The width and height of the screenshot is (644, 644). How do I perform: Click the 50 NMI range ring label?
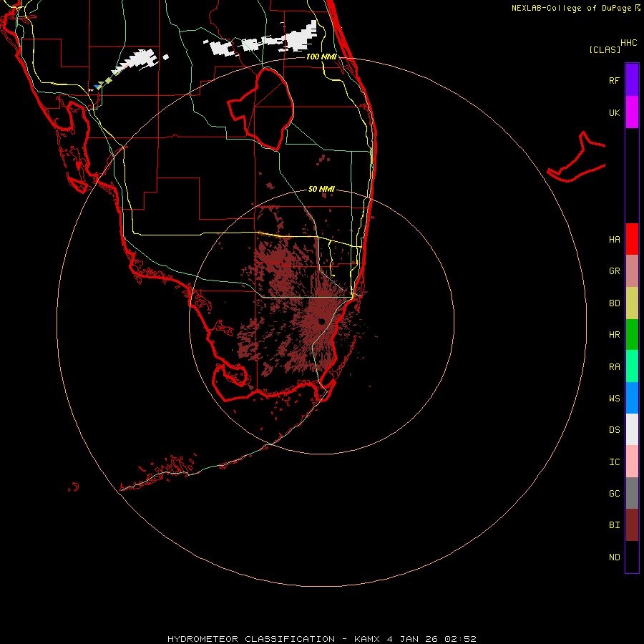[x=321, y=189]
